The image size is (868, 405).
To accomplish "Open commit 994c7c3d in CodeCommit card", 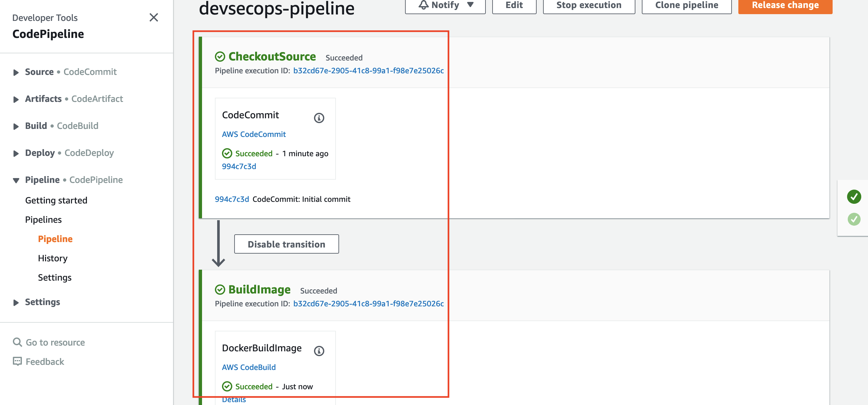I will tap(239, 166).
